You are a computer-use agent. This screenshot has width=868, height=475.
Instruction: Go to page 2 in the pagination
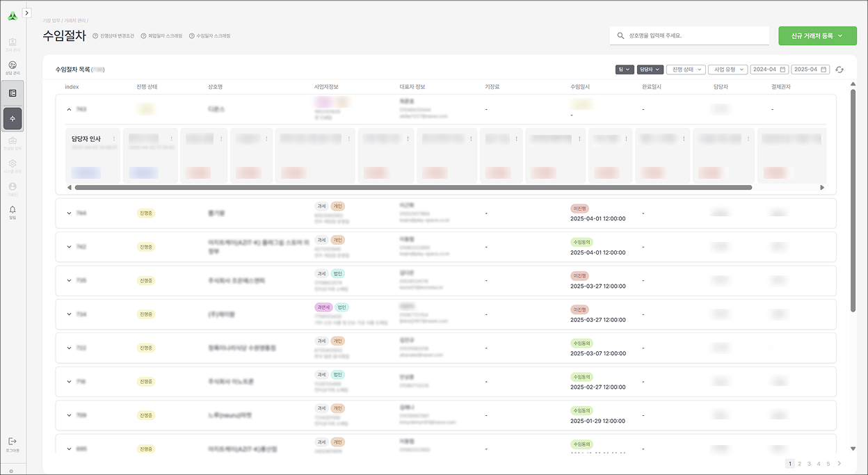click(x=800, y=464)
